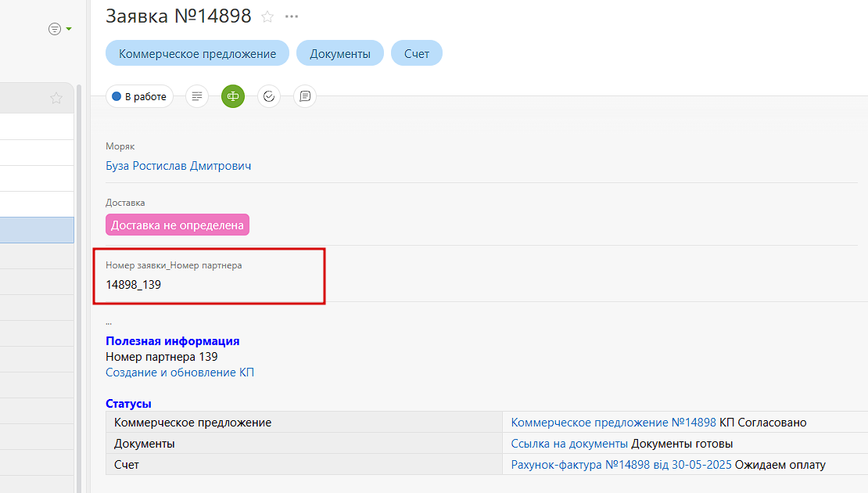Click the Номер заявки_Номер партнера label

click(x=174, y=265)
